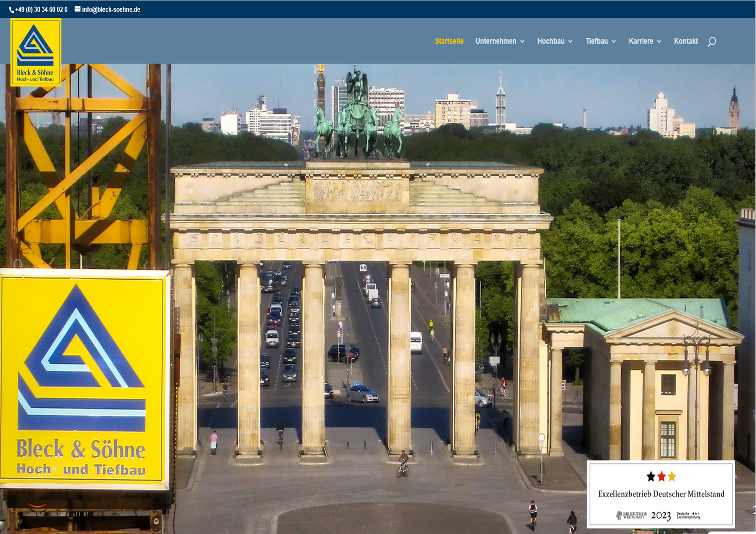
Task: Click the Bleck & Söhne header logo
Action: (x=35, y=52)
